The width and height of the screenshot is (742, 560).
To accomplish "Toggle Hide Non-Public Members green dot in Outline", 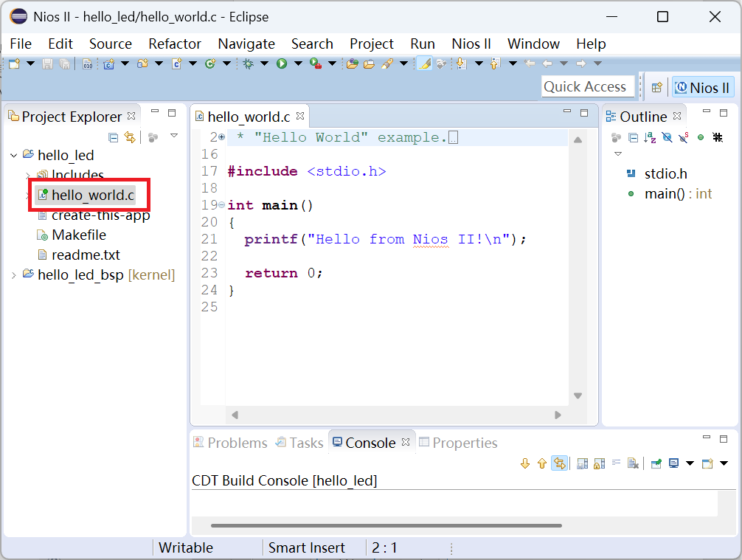I will 701,137.
